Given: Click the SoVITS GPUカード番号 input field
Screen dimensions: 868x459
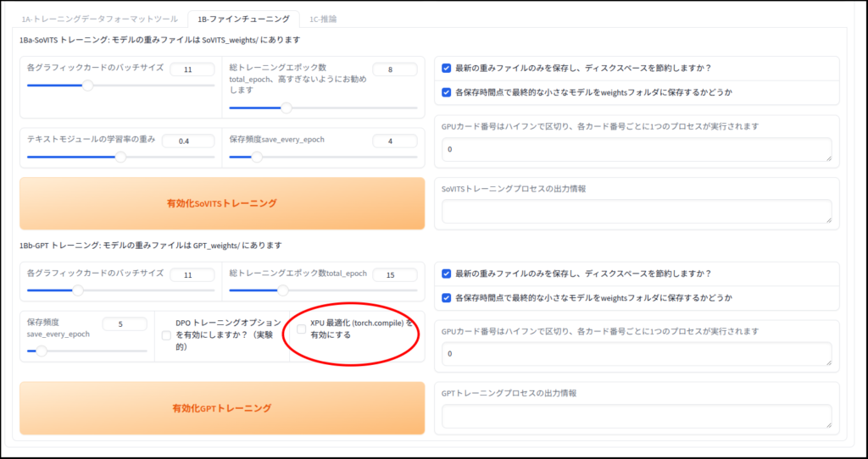Looking at the screenshot, I should (x=637, y=149).
